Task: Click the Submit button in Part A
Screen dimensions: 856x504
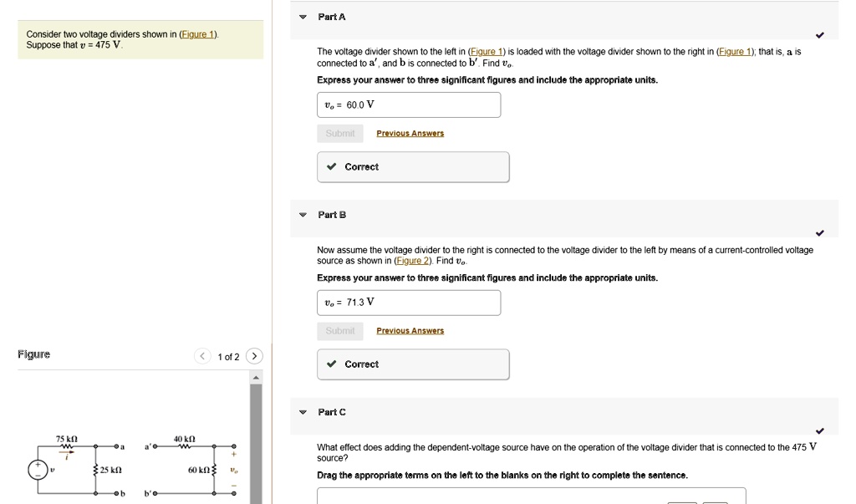Action: point(339,133)
